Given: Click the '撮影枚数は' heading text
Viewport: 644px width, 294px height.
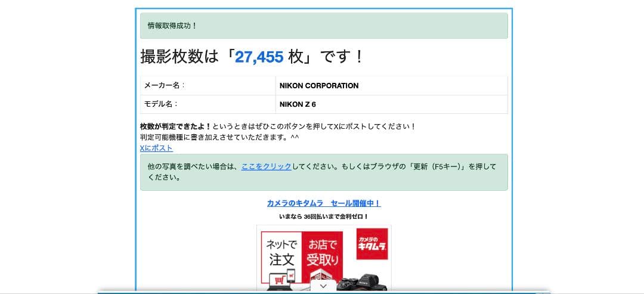Looking at the screenshot, I should 179,57.
